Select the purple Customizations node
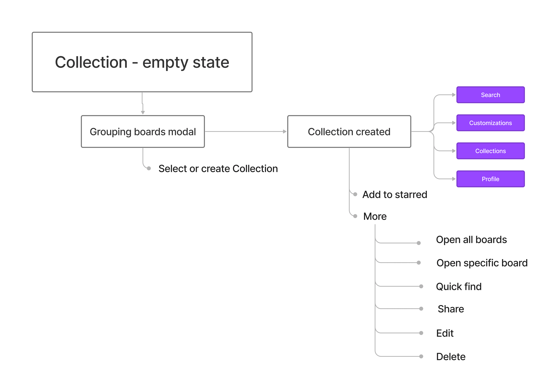 point(490,123)
